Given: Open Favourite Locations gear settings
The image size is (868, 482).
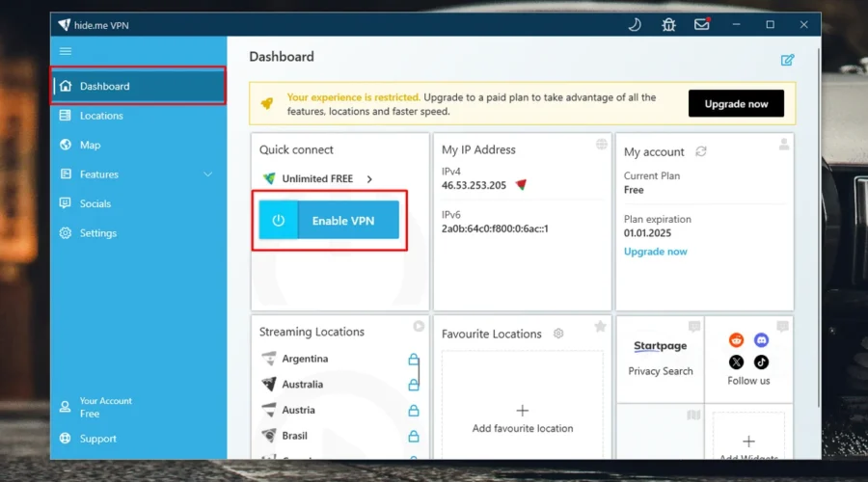Looking at the screenshot, I should click(x=558, y=334).
